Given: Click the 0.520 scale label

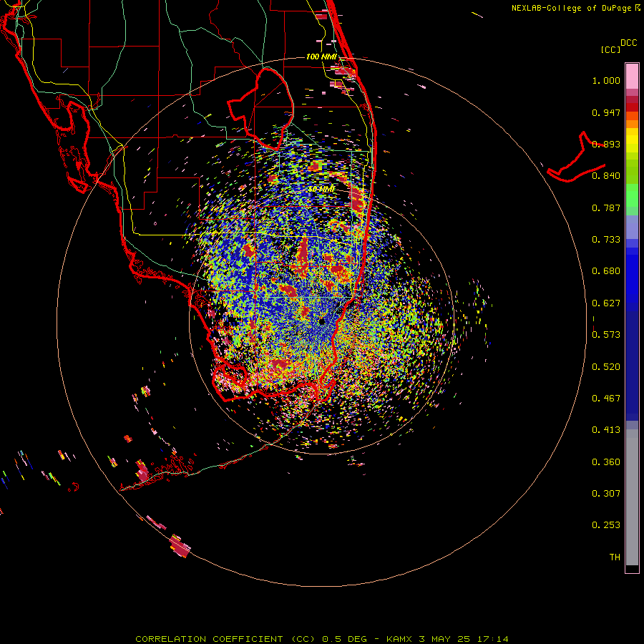Looking at the screenshot, I should click(x=606, y=367).
